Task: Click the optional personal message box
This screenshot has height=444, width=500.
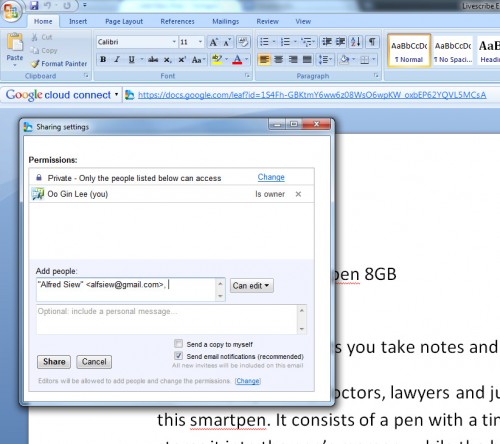Action: pos(167,319)
